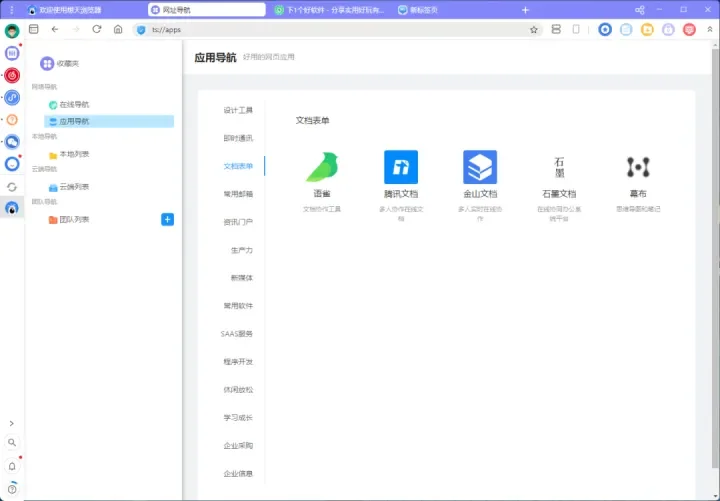The image size is (720, 501).
Task: Open the notifications bell icon
Action: pos(12,466)
